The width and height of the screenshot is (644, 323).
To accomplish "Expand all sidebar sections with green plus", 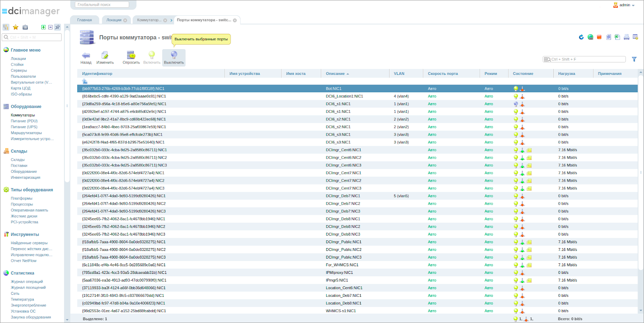I will pos(43,27).
